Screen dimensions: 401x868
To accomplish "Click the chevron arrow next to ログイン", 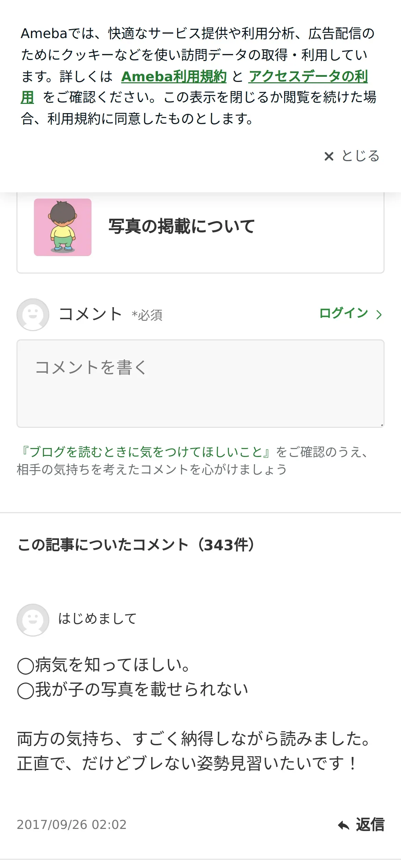I will pos(379,314).
